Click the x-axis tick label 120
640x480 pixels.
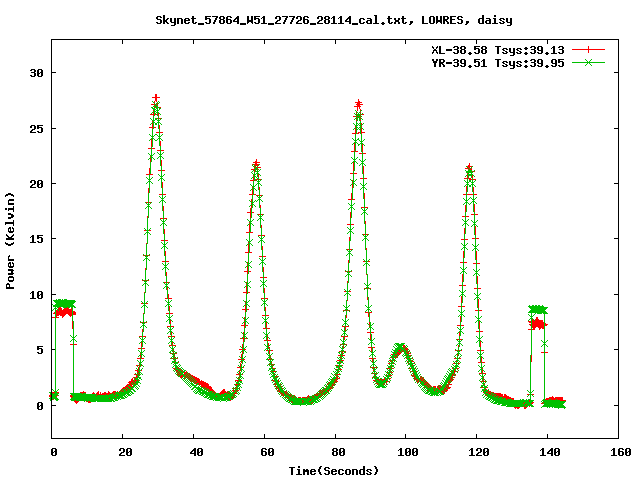[x=479, y=452]
